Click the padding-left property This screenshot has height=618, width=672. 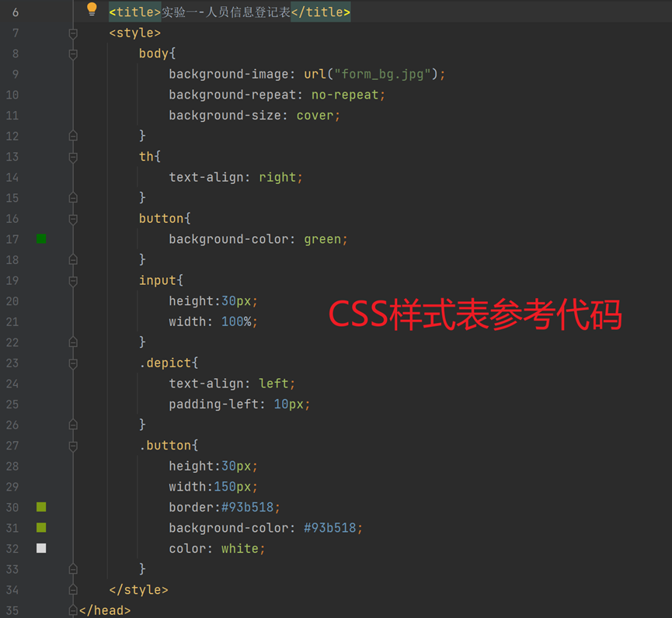[x=214, y=404]
